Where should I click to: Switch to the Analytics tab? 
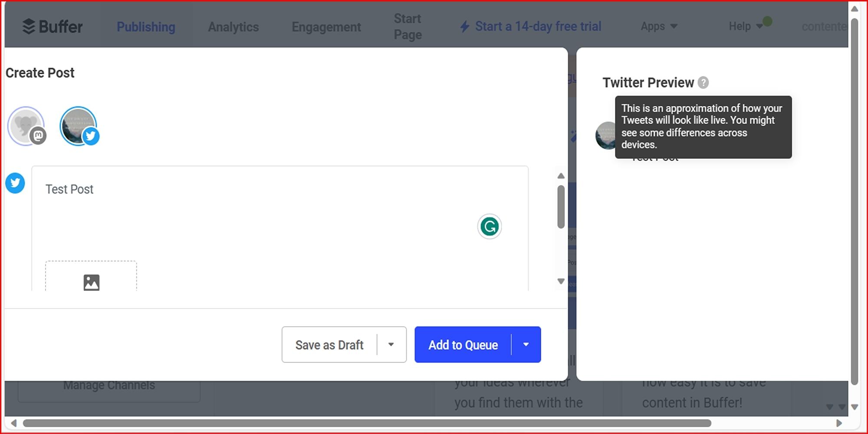pos(233,27)
